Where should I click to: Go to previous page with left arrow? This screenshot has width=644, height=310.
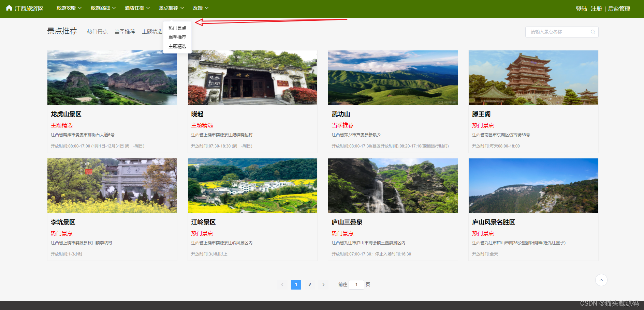click(x=282, y=284)
